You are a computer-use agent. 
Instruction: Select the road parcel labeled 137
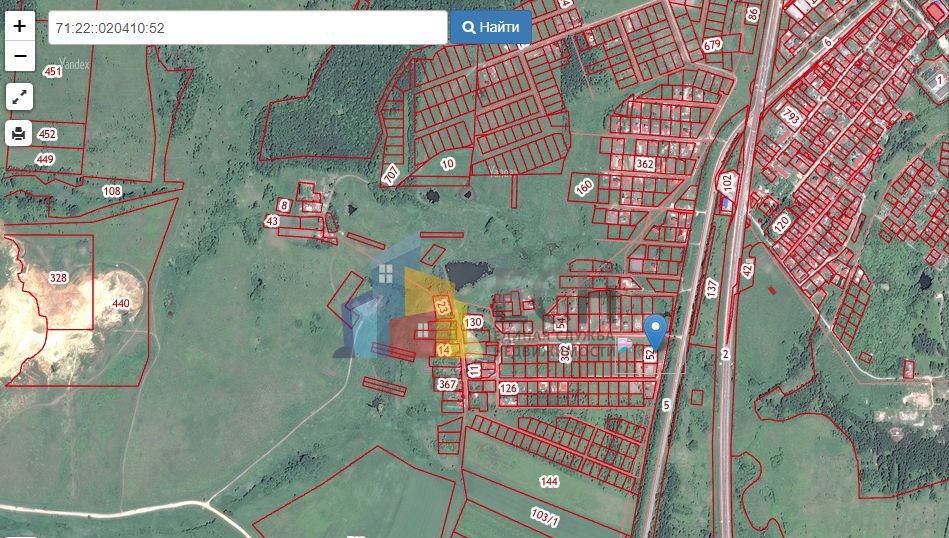pyautogui.click(x=711, y=287)
